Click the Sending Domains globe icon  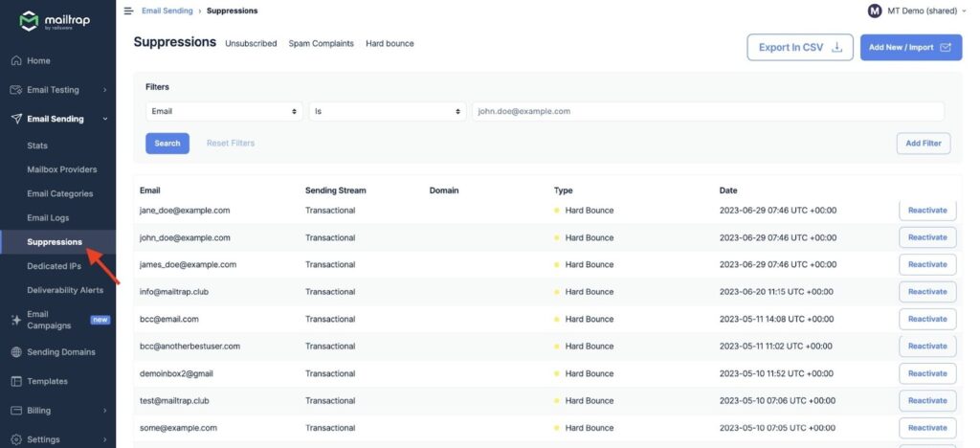[16, 352]
